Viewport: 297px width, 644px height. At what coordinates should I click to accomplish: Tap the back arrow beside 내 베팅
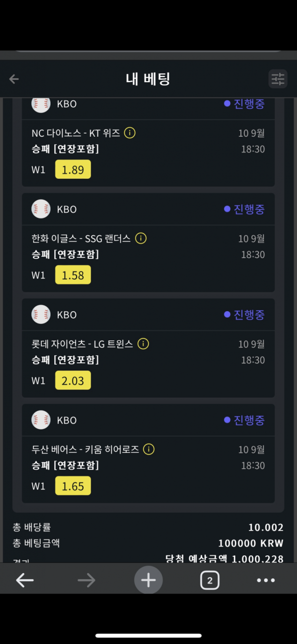(x=14, y=79)
